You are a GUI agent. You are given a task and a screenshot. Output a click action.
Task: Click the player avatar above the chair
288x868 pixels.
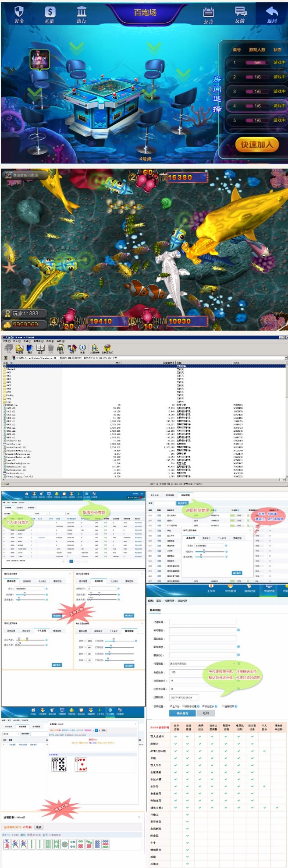[39, 59]
